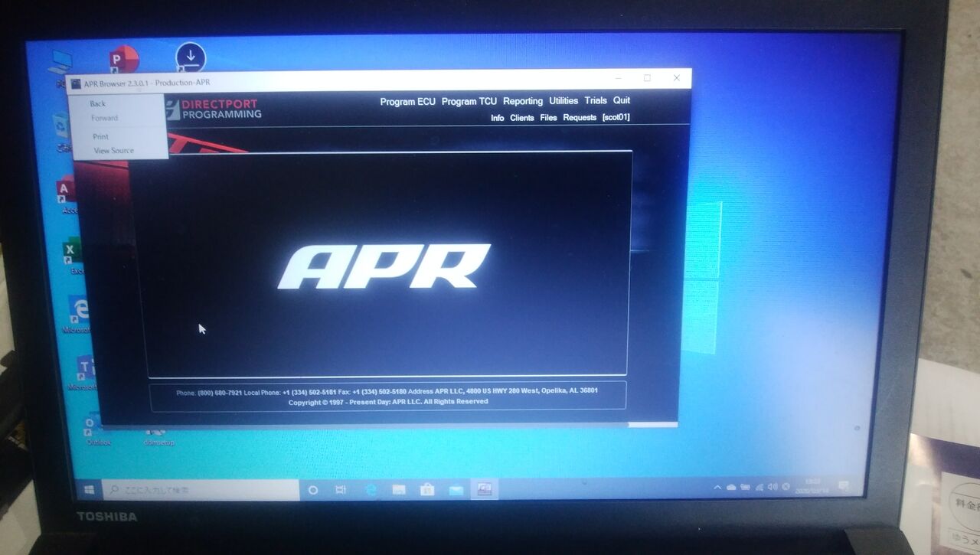Show hidden system tray icons

pos(717,487)
